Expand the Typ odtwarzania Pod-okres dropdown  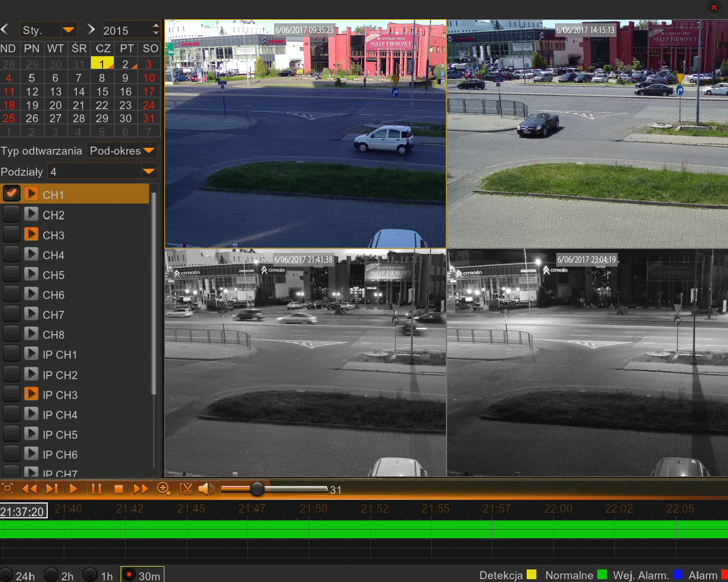148,151
